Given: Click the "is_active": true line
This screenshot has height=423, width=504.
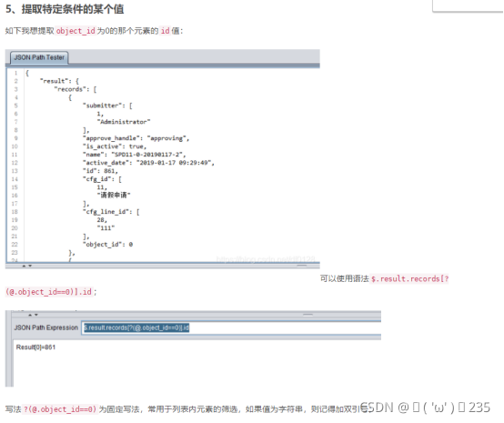Looking at the screenshot, I should (115, 146).
